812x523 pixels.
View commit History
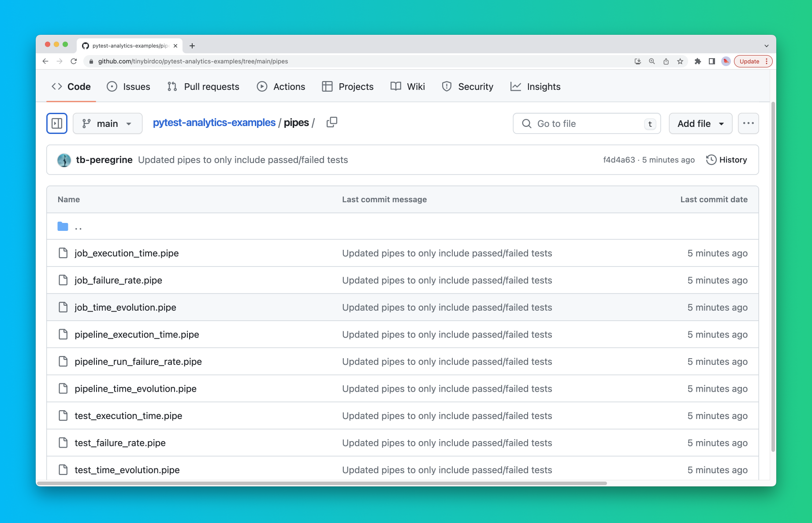coord(726,160)
